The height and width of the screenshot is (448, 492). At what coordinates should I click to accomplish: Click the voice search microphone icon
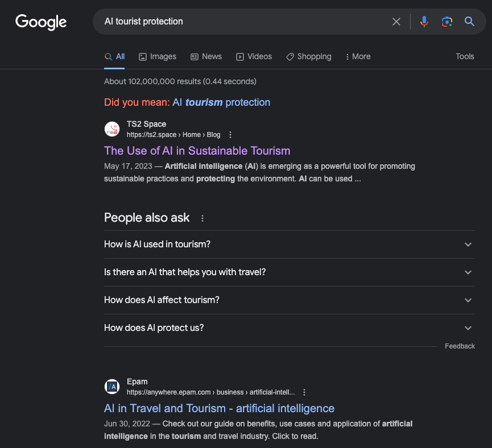pyautogui.click(x=424, y=22)
